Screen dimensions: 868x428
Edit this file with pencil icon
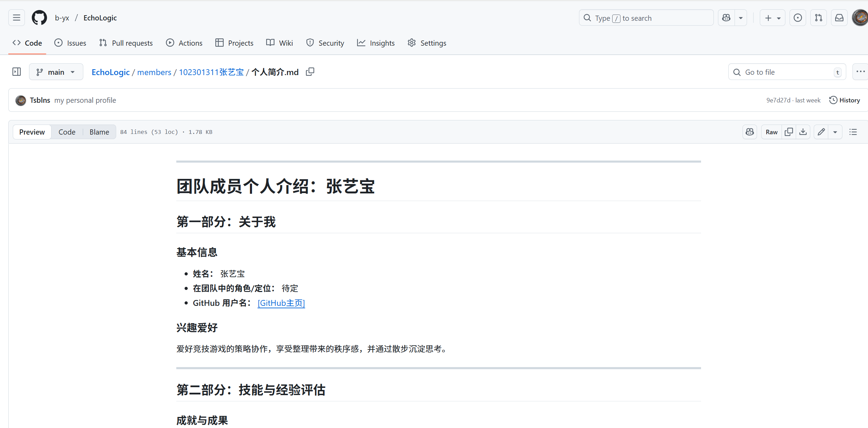click(821, 132)
